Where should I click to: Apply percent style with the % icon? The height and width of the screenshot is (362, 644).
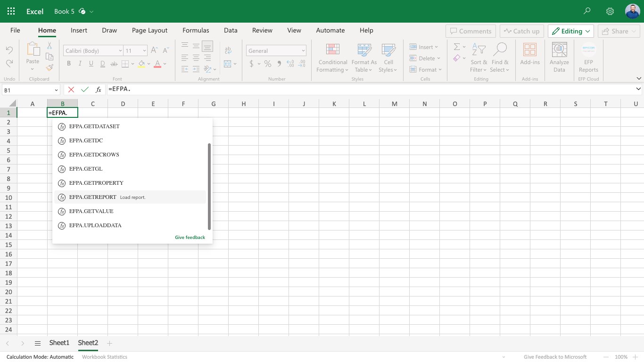pos(268,64)
